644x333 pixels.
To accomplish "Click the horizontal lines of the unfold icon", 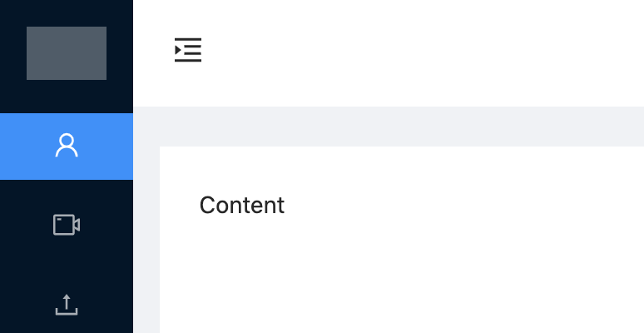I will pyautogui.click(x=193, y=50).
